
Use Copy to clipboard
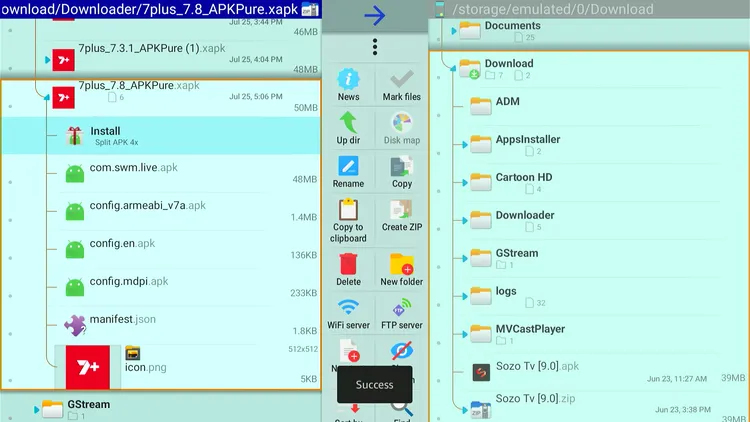pyautogui.click(x=348, y=220)
